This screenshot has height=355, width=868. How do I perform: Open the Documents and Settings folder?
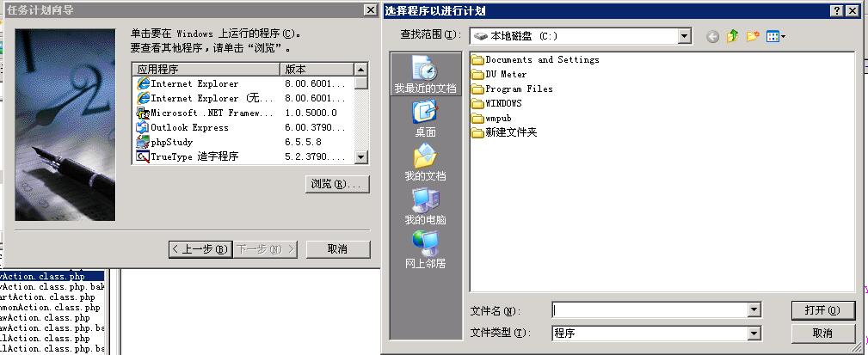point(536,59)
